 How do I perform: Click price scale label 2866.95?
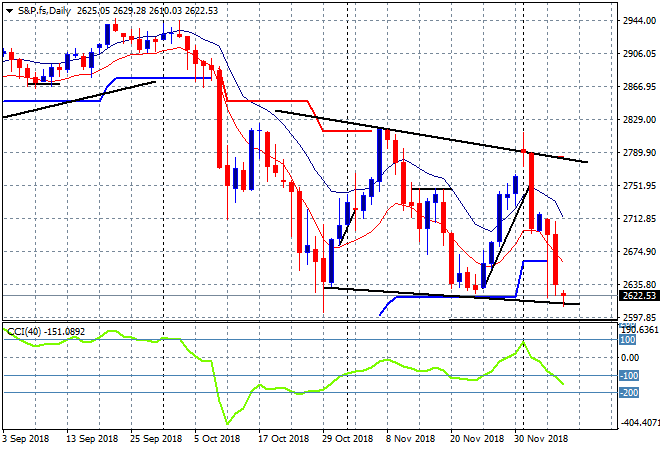click(x=639, y=86)
